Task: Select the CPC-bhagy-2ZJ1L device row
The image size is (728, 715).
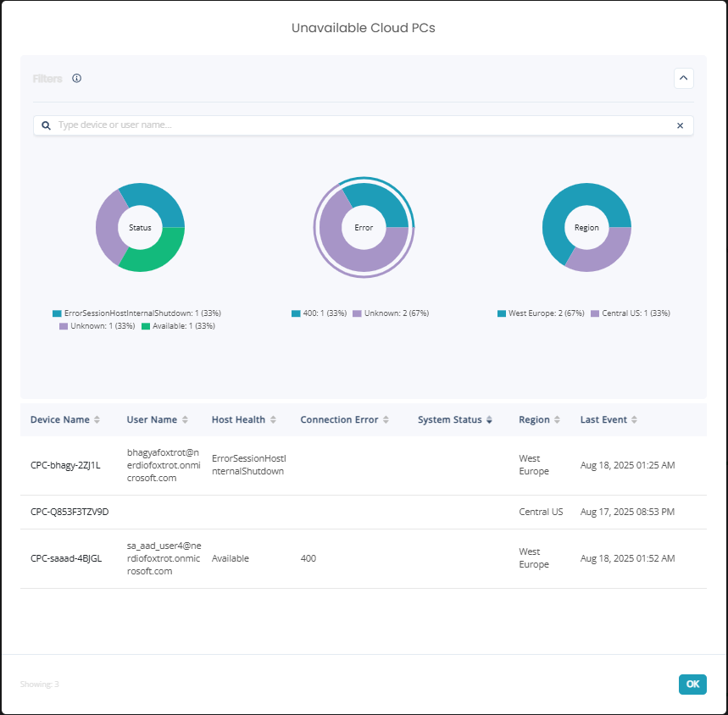Action: [x=65, y=465]
